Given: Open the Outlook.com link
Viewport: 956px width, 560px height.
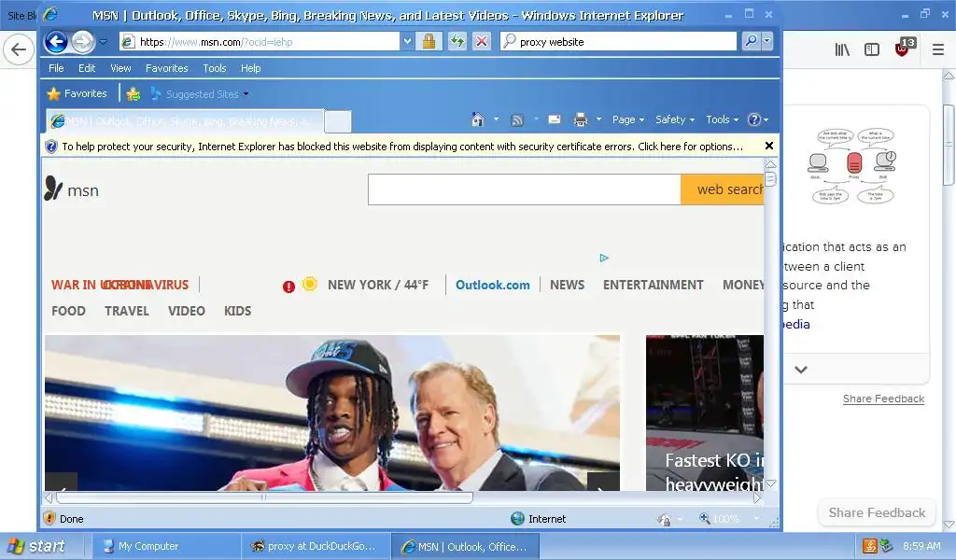Looking at the screenshot, I should pos(493,286).
